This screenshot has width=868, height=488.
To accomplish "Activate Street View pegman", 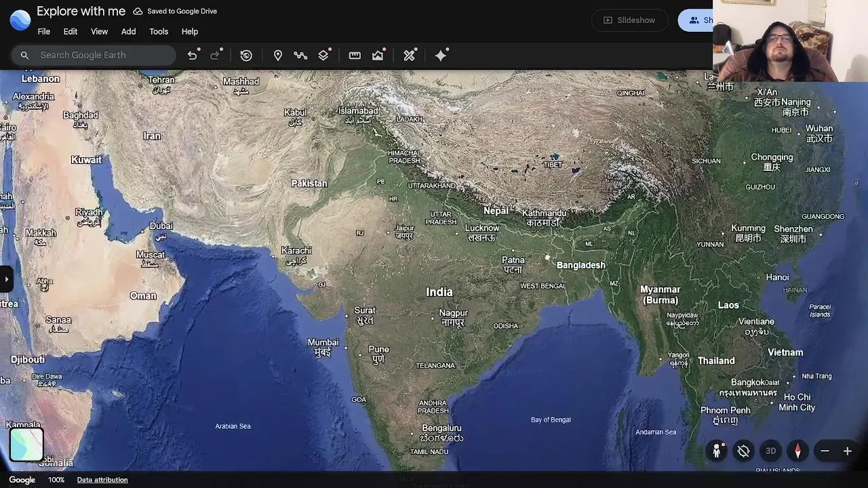I will pos(716,451).
